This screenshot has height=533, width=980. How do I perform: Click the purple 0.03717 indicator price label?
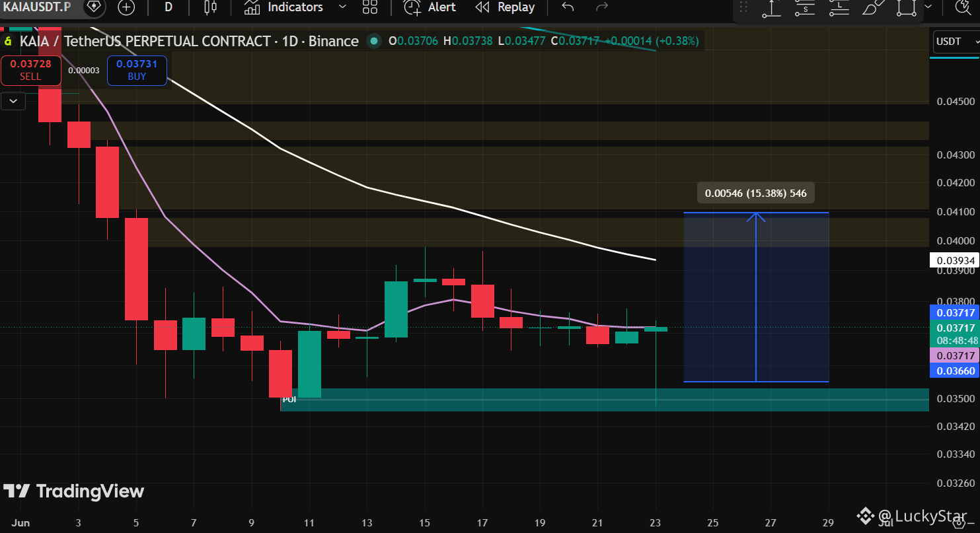click(954, 355)
